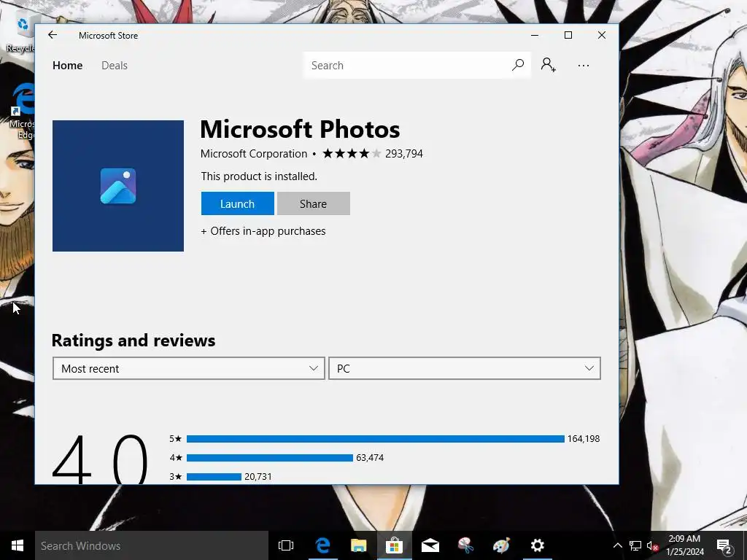Click the search magnifier icon
747x560 pixels.
(x=518, y=65)
